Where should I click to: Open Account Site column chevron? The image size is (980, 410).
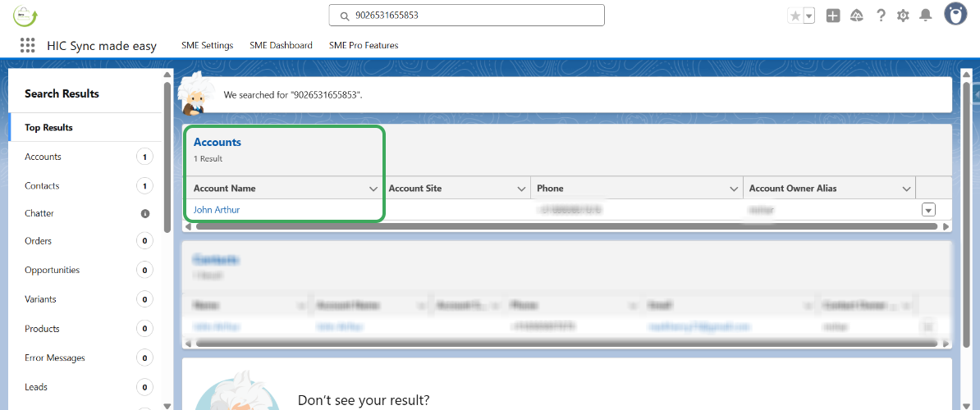tap(521, 189)
